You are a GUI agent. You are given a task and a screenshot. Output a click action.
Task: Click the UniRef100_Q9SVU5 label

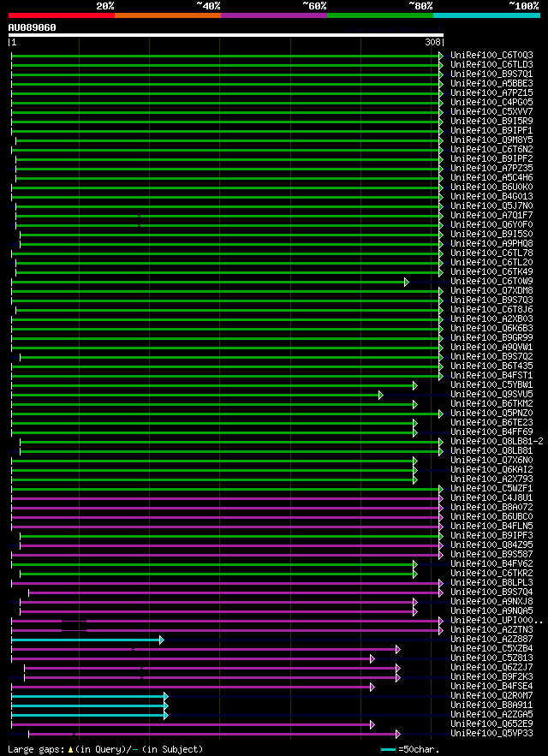pos(492,395)
